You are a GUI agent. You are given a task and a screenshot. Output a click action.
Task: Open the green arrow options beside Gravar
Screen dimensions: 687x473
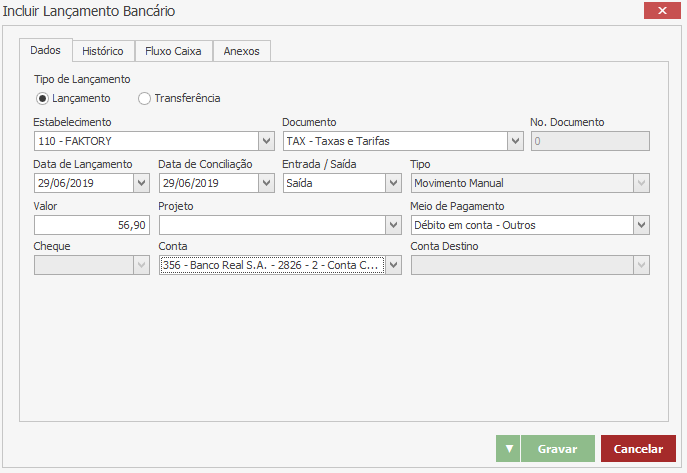508,449
